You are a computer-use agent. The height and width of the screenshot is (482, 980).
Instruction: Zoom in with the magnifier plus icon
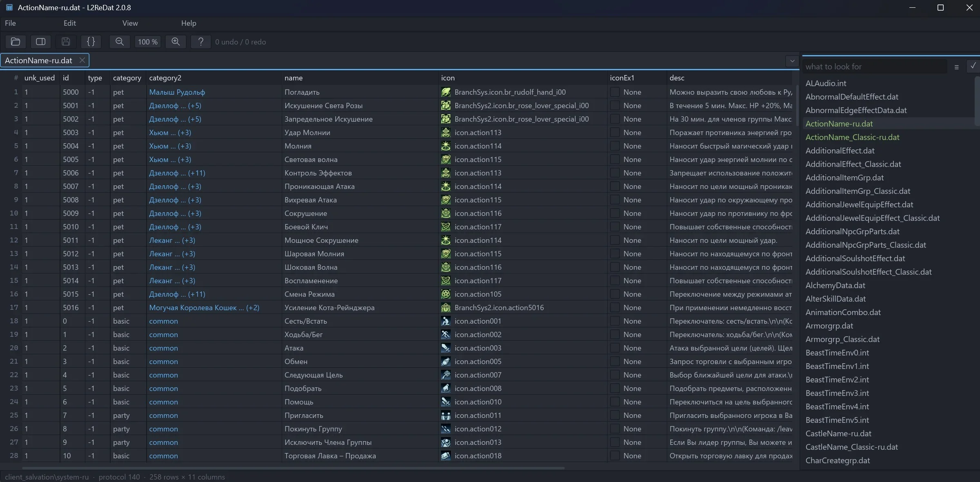pos(176,42)
